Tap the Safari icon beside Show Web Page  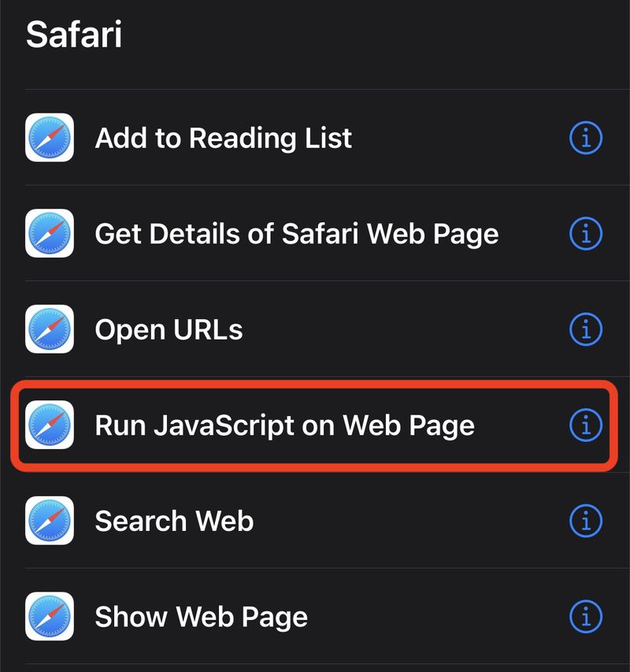click(x=49, y=617)
